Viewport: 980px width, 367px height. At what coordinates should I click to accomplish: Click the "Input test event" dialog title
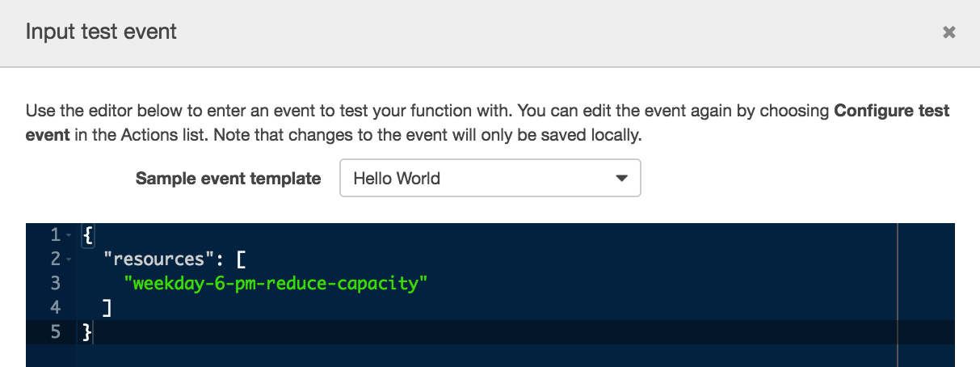click(101, 32)
